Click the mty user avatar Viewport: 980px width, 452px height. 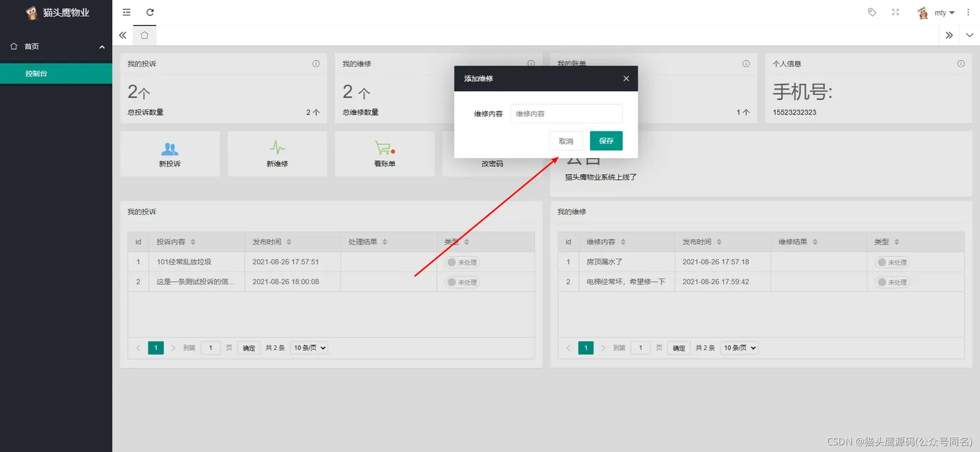pyautogui.click(x=923, y=13)
